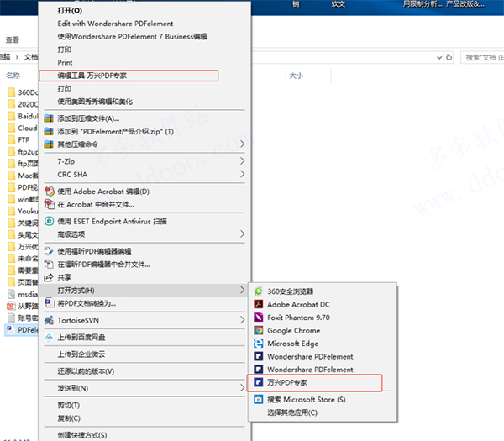Sort by the 名称 column header

coord(13,76)
